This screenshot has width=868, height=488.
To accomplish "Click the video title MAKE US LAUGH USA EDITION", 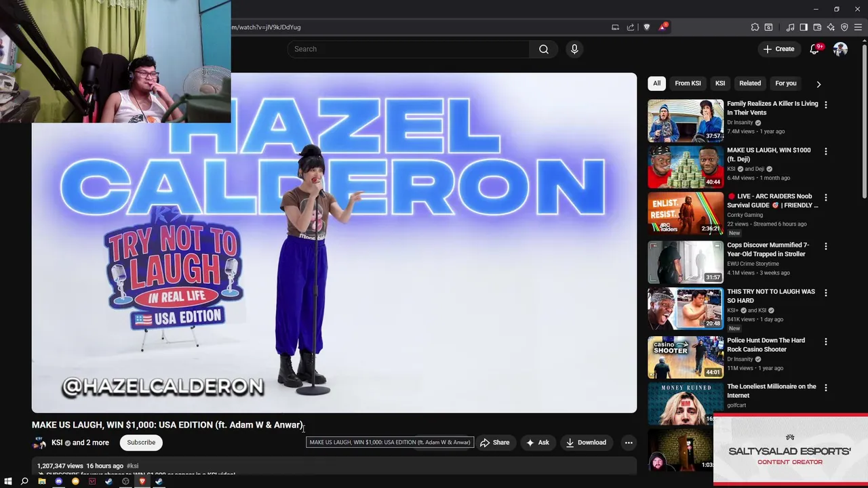I will coord(167,425).
